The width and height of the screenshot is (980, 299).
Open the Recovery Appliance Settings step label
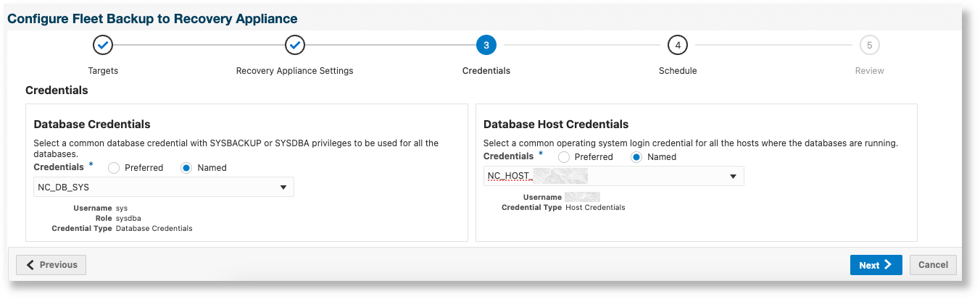(295, 71)
